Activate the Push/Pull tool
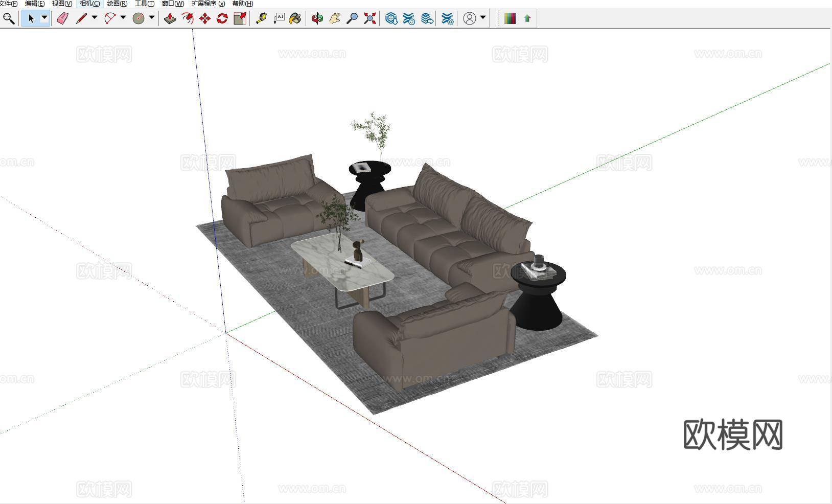The height and width of the screenshot is (504, 832). tap(170, 19)
